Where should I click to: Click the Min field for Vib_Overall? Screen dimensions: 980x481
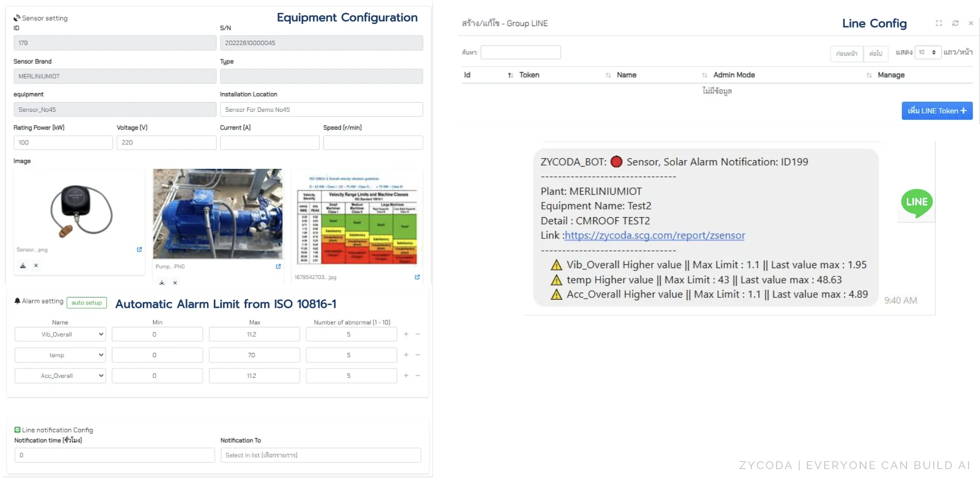[x=157, y=334]
